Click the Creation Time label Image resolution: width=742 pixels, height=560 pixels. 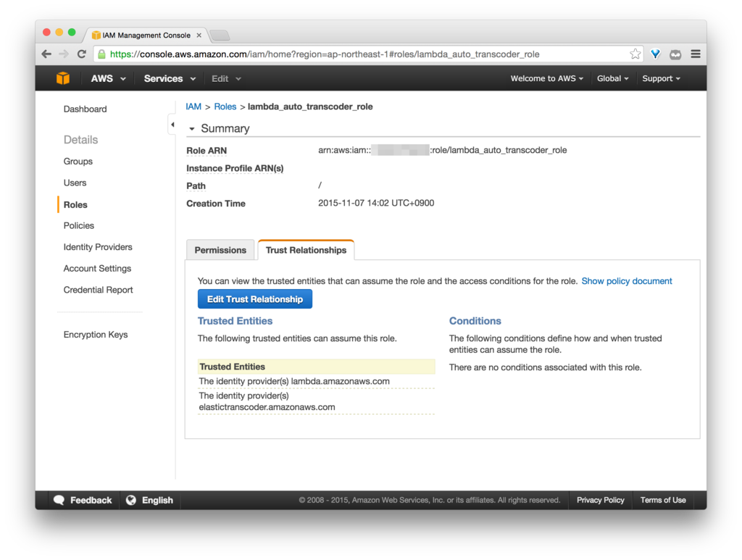216,204
